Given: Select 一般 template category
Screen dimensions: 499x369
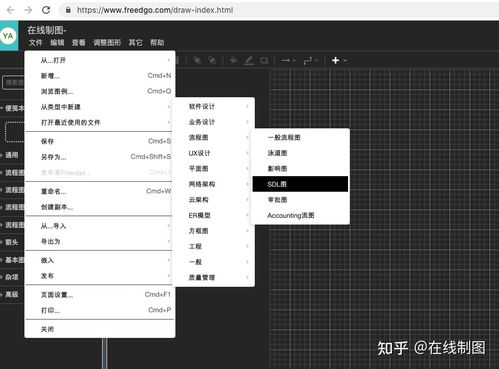Looking at the screenshot, I should 214,262.
